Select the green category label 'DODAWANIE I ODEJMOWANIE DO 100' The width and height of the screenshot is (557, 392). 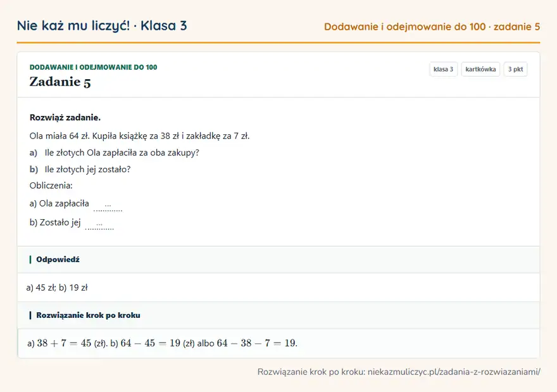point(93,67)
